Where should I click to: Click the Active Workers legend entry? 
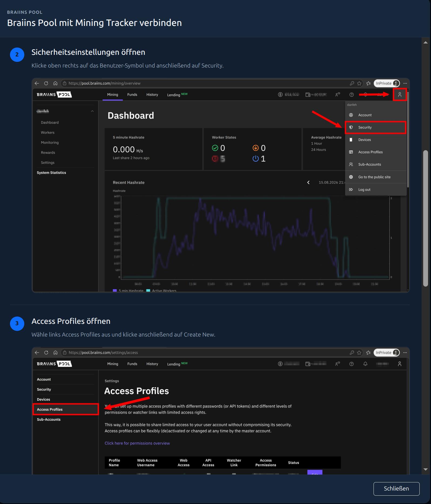pos(161,291)
